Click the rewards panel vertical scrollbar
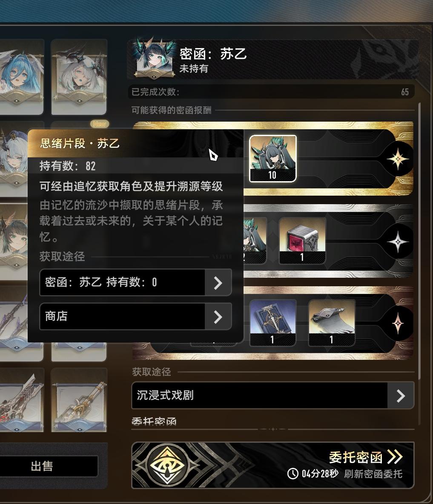The height and width of the screenshot is (504, 433). pos(419,241)
